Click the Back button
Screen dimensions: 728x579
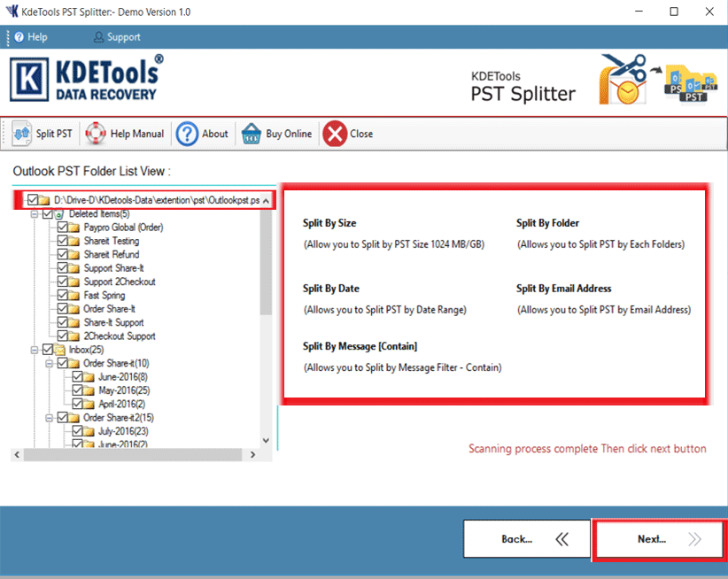[527, 539]
